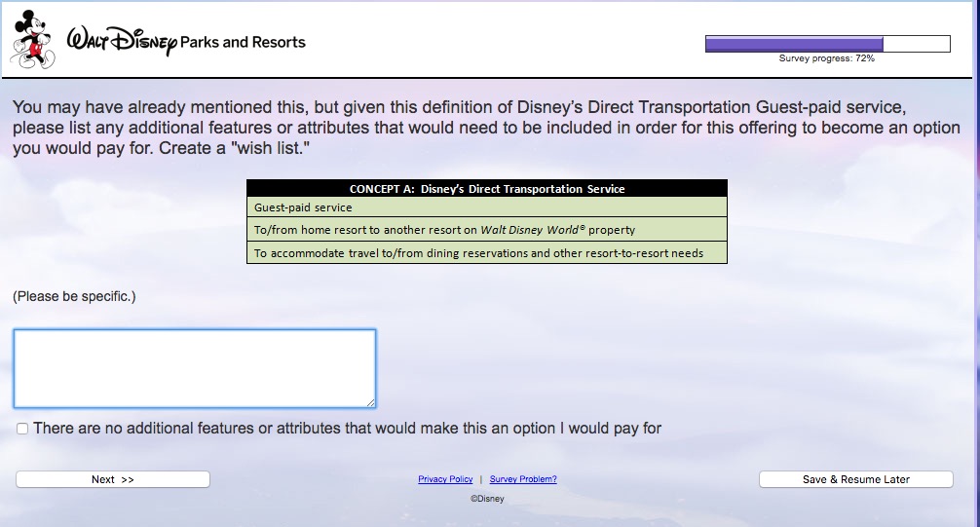Click the 'CONCEPT A: Disney's Direct Transportation Service' header
The height and width of the screenshot is (527, 980).
click(487, 189)
